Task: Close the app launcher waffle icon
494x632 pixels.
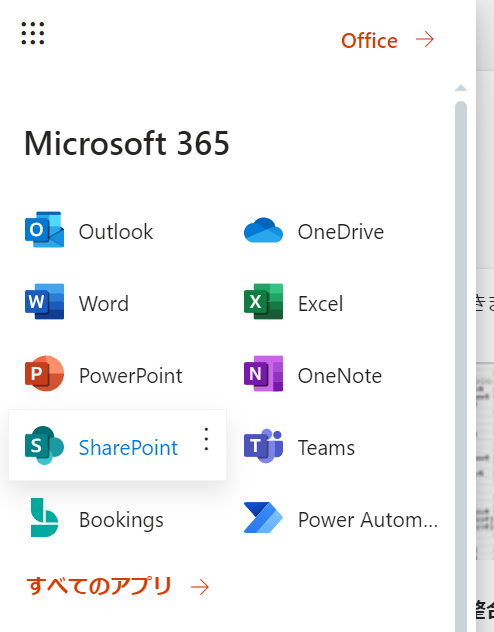Action: pos(33,33)
